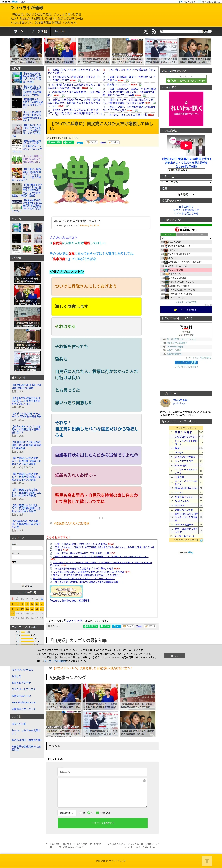
Task: Click the '名無しさん' name field in comment form
Action: click(102, 772)
